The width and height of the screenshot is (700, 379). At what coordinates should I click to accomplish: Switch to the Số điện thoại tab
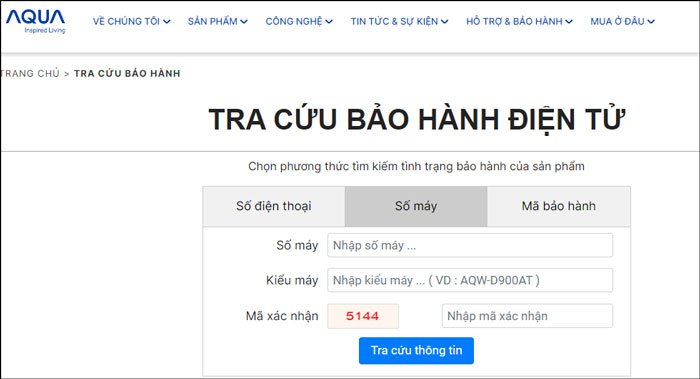(x=274, y=206)
